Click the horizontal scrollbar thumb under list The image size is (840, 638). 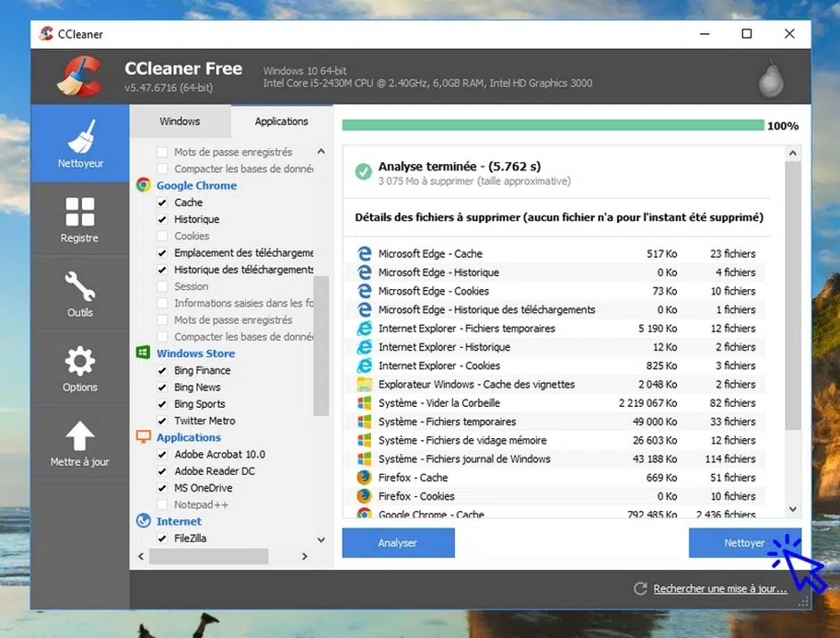pyautogui.click(x=209, y=557)
